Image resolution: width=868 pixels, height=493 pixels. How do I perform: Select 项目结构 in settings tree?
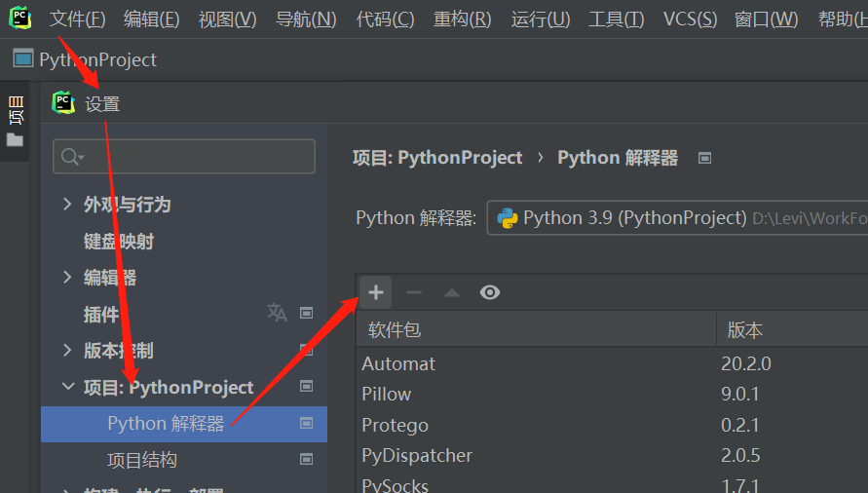(142, 460)
